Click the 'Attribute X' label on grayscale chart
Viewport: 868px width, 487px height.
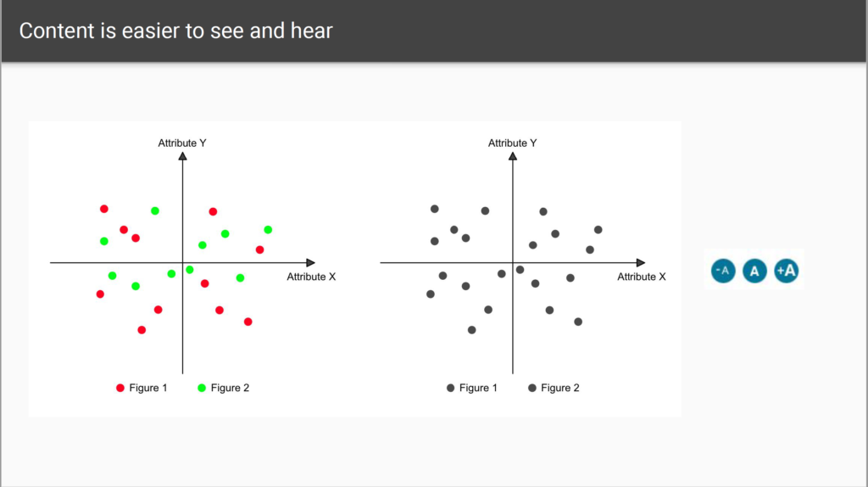[642, 277]
